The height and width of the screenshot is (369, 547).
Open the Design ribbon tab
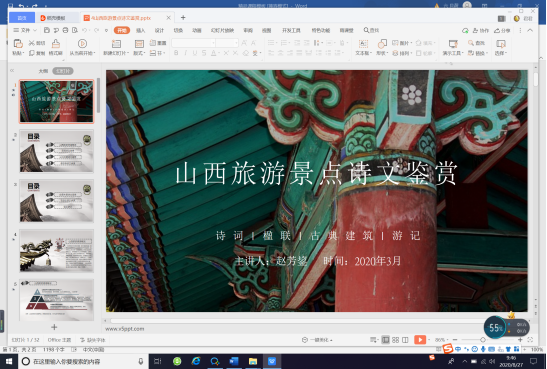tap(159, 30)
